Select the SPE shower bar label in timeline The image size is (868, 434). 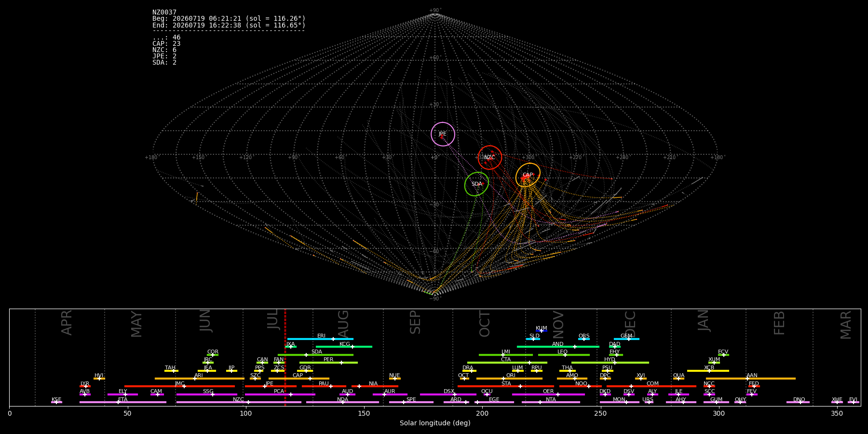411,400
